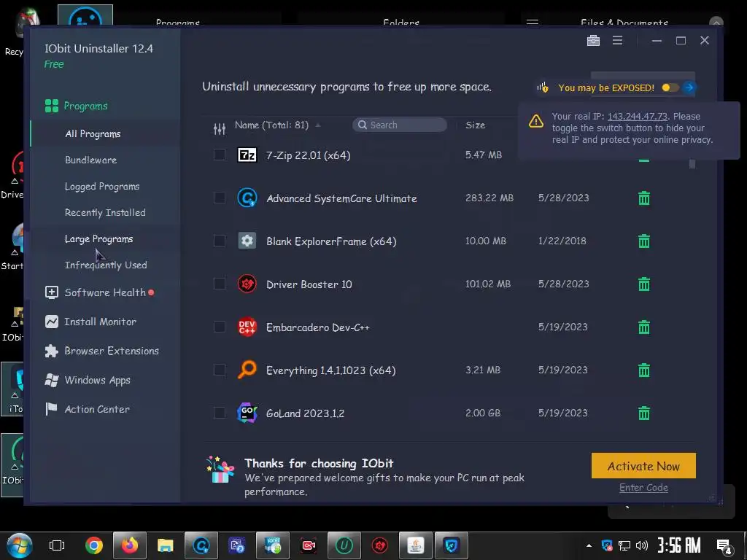Click the Driver Booster 10 icon

pos(247,284)
